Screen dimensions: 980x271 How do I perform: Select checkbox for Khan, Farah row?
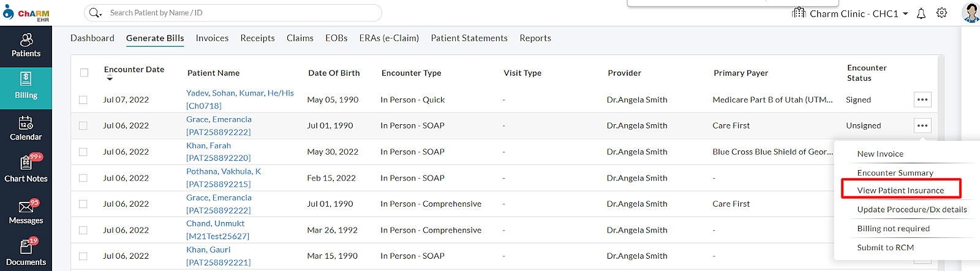(83, 152)
